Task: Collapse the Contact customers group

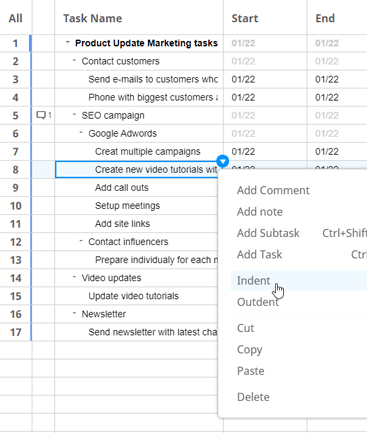Action: tap(74, 60)
